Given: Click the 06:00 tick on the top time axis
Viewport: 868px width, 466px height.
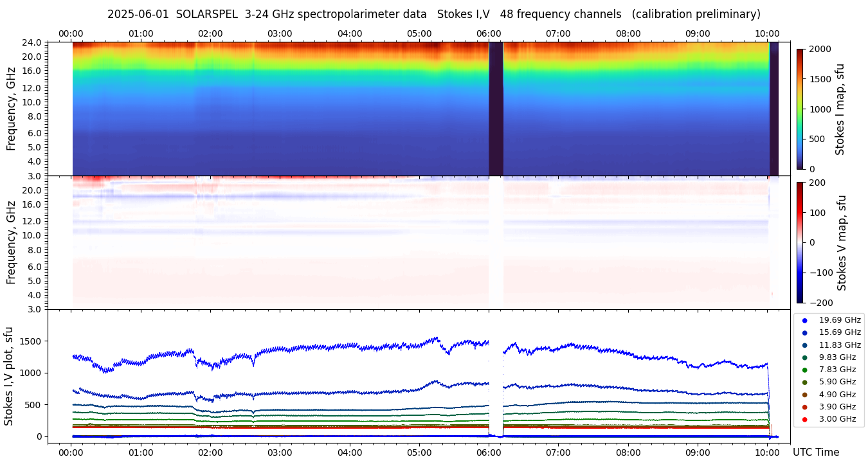Looking at the screenshot, I should pos(489,33).
